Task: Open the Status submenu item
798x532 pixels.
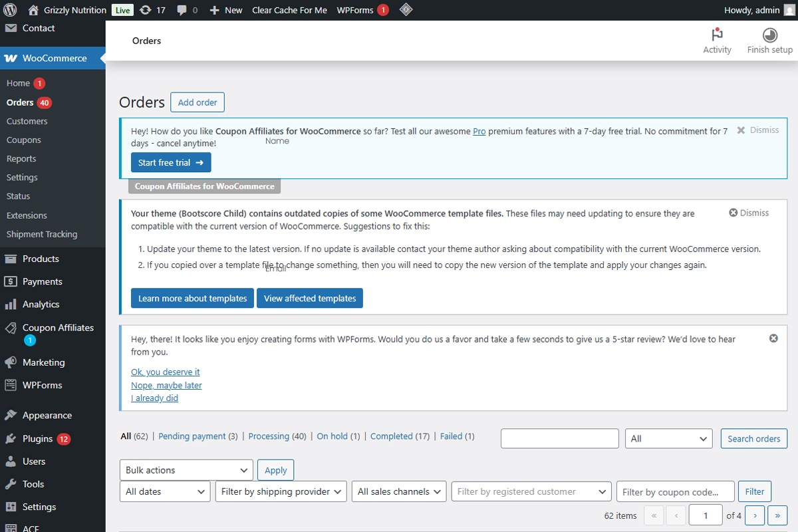Action: click(19, 196)
